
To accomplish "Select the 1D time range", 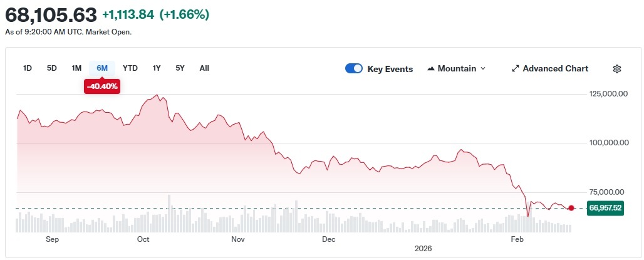I will (x=28, y=68).
